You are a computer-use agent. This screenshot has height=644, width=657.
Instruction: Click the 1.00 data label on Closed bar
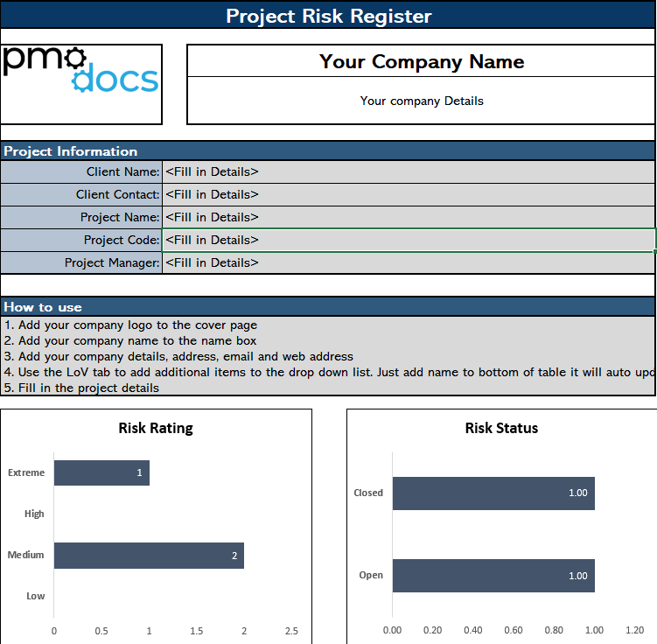577,493
